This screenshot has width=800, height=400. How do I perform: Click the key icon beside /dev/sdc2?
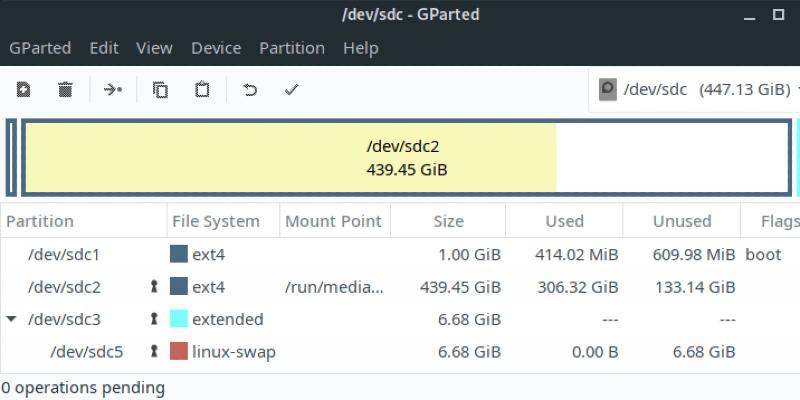click(154, 288)
